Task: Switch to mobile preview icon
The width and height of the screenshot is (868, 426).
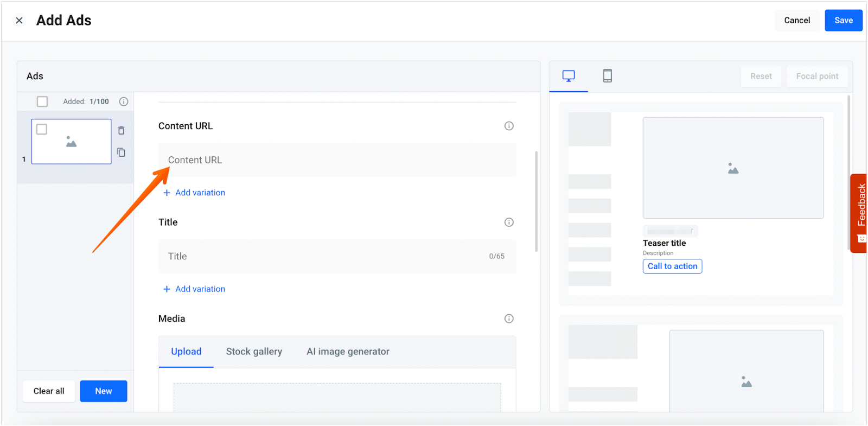Action: click(607, 76)
